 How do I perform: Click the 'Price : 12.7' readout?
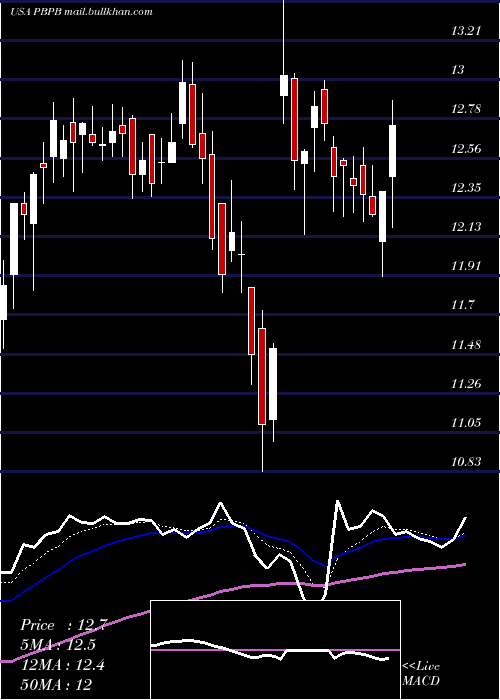tap(63, 625)
